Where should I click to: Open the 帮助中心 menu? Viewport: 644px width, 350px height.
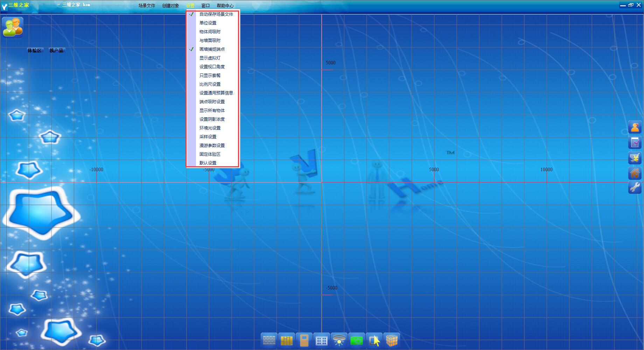coord(225,6)
